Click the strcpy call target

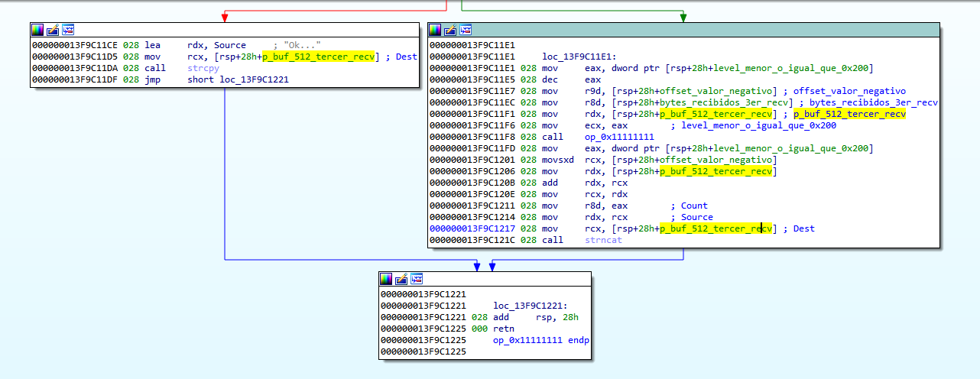click(203, 68)
